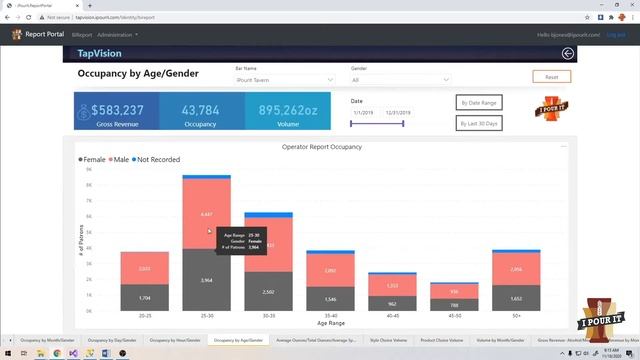Viewport: 640px width, 360px height.
Task: Open Product Choice Volume tab
Action: tap(442, 340)
